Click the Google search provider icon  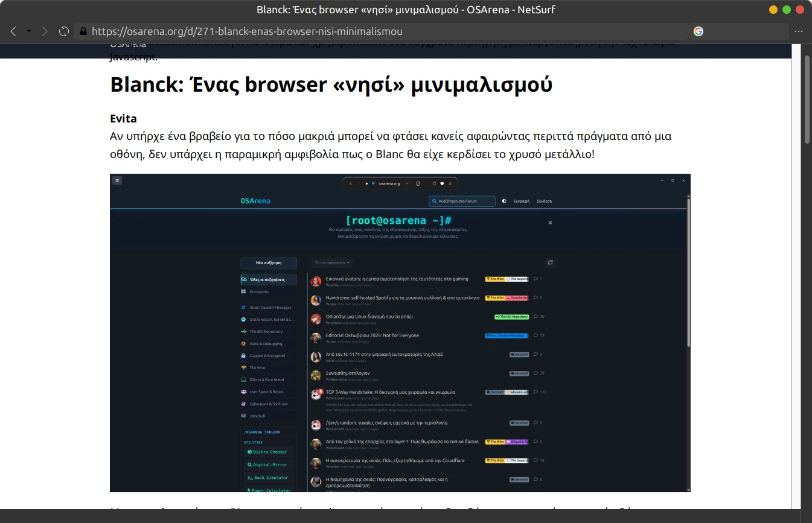click(699, 31)
